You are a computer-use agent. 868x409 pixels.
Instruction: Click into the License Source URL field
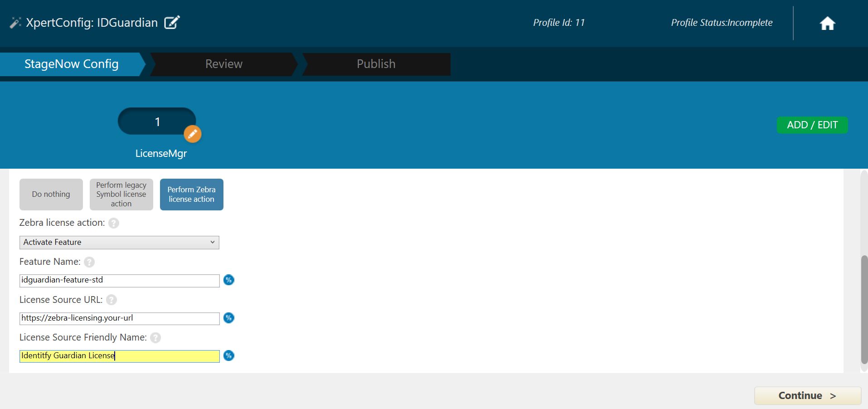[x=119, y=318]
